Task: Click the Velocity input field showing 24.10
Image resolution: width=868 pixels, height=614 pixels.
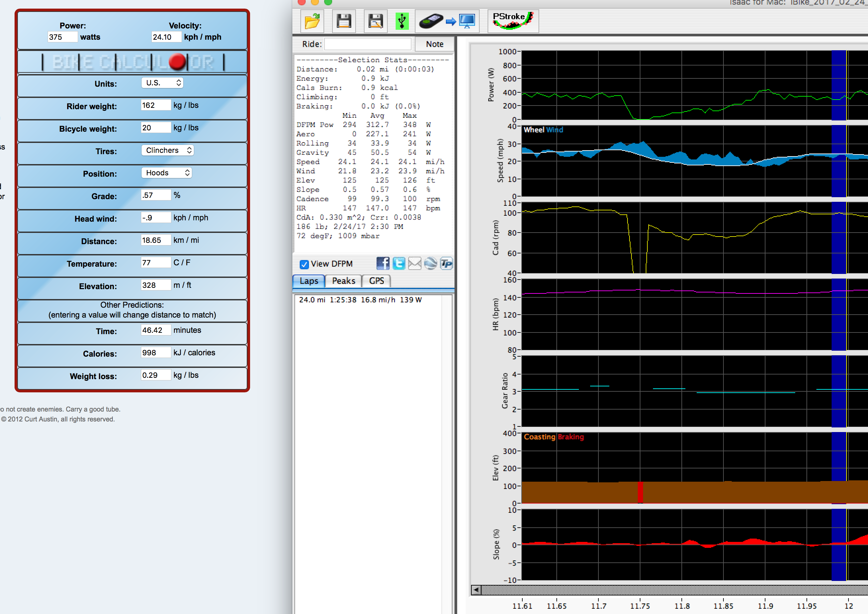Action: click(167, 37)
